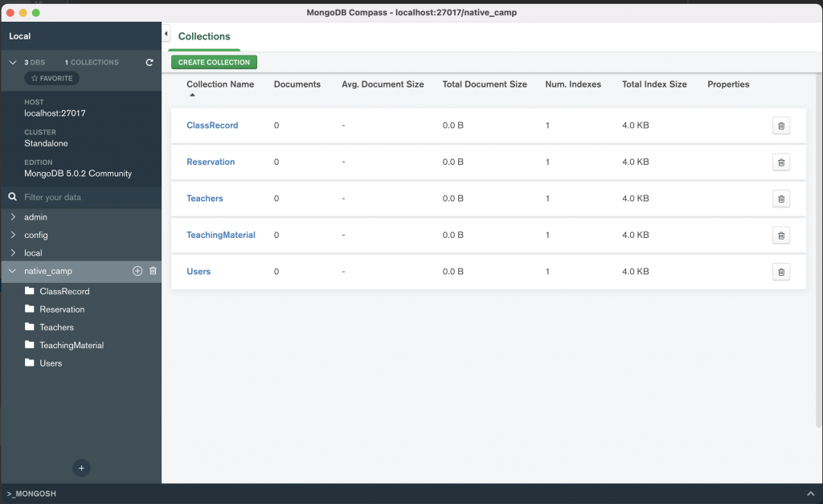Select TeachingMaterial in the sidebar tree
Viewport: 823px width, 504px height.
(x=72, y=345)
